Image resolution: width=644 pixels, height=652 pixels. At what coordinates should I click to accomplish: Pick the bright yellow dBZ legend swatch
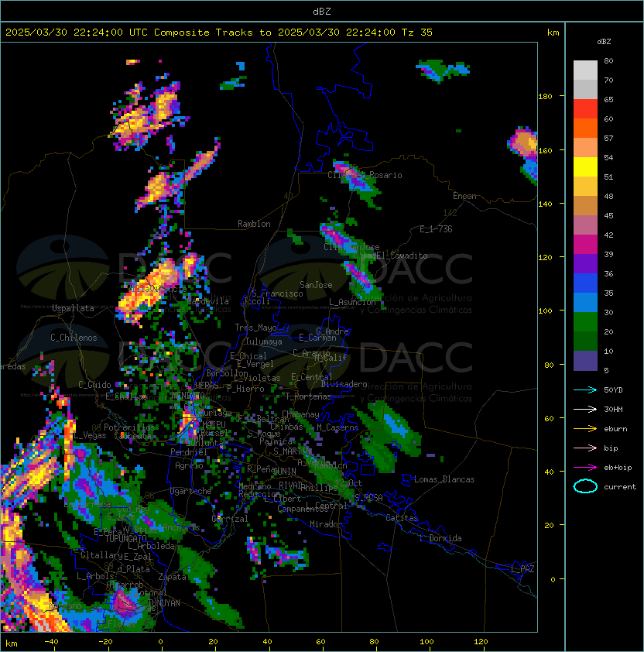(x=585, y=167)
